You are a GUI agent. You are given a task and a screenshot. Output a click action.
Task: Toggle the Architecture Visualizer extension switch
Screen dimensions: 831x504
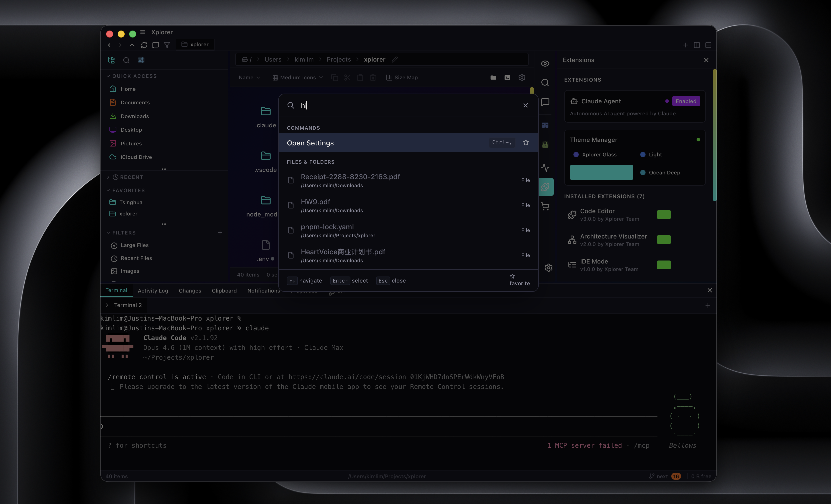[x=663, y=240]
